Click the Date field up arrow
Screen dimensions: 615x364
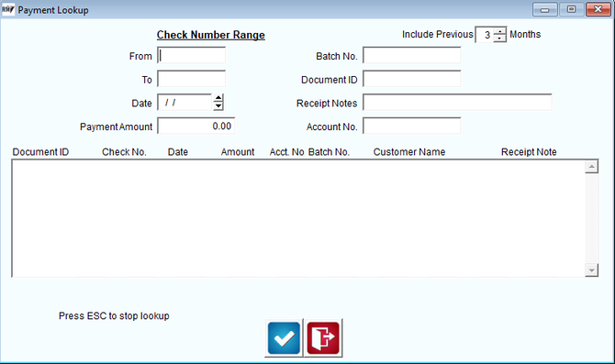point(218,98)
